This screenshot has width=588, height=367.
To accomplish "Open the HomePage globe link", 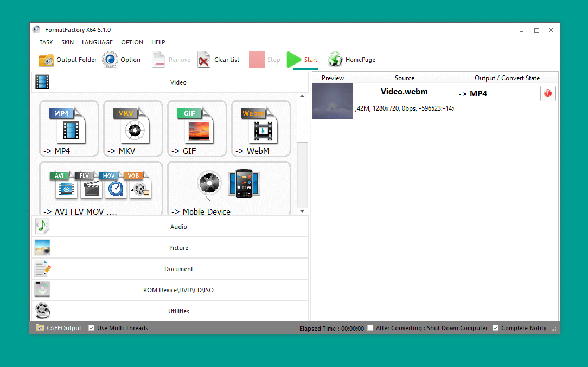I will [x=351, y=60].
